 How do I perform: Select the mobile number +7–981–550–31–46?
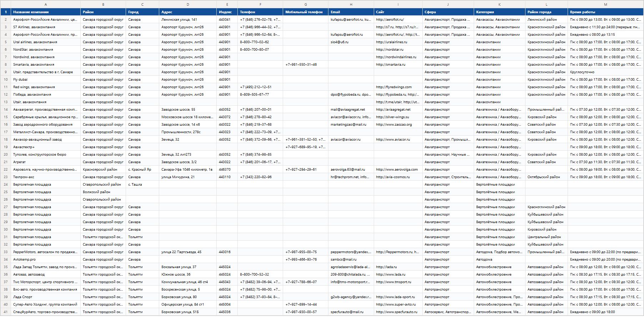coord(306,65)
